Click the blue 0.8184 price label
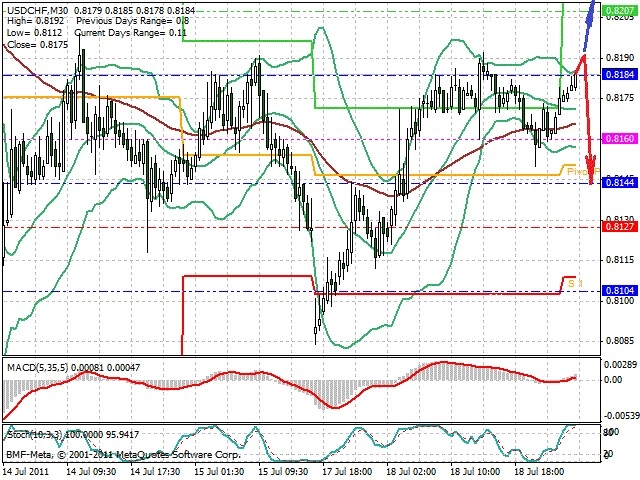The width and height of the screenshot is (640, 480). [620, 75]
